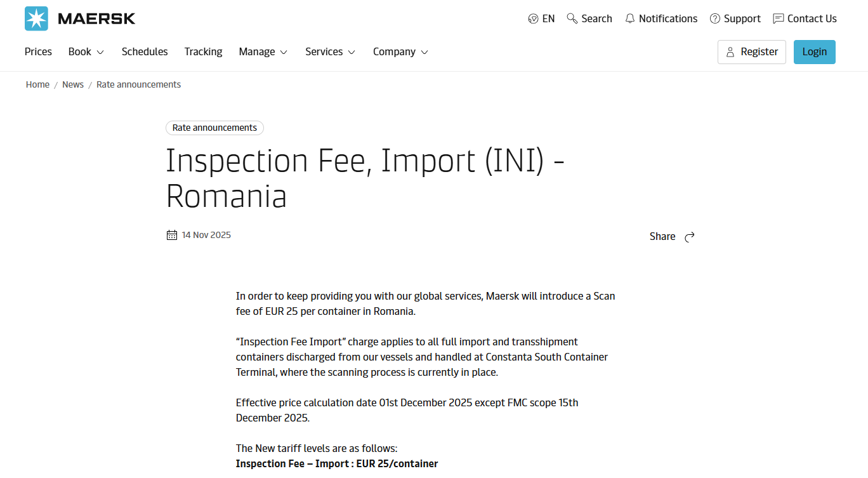Click the calendar icon beside the date
This screenshot has height=478, width=868.
point(172,236)
